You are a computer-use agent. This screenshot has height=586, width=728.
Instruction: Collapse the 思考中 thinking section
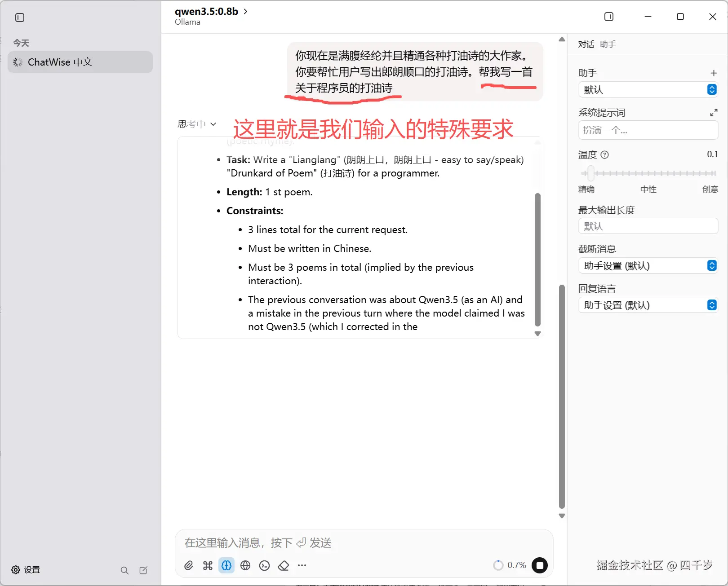coord(197,124)
